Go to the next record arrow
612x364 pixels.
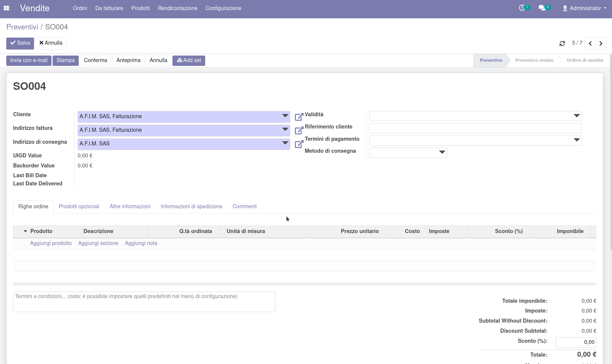pos(601,44)
